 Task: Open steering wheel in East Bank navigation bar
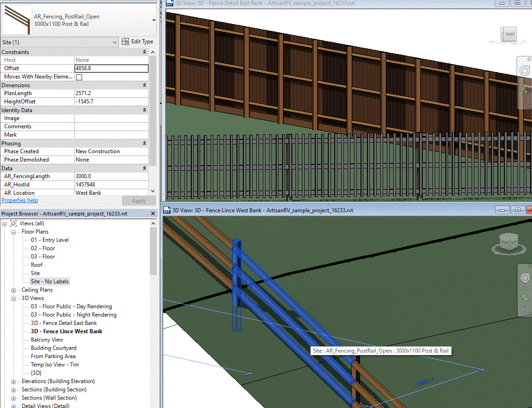pos(525,70)
